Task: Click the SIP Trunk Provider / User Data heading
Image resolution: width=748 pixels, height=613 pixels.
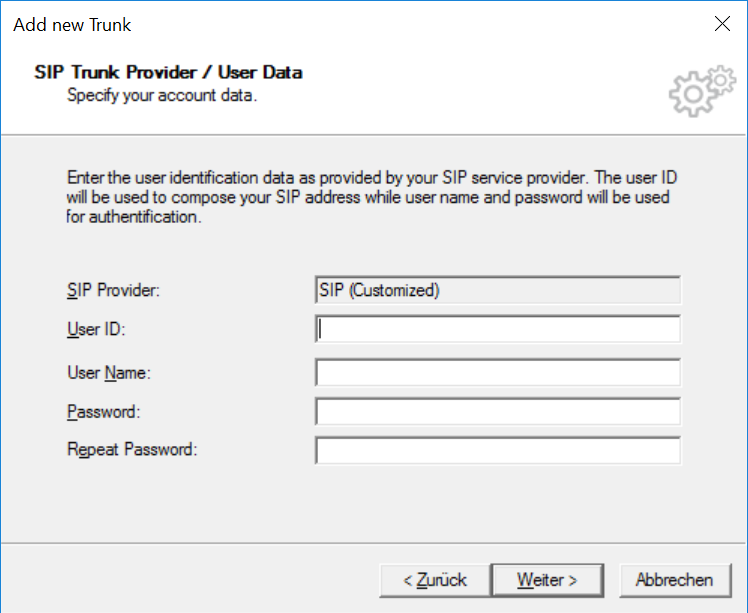Action: [168, 73]
